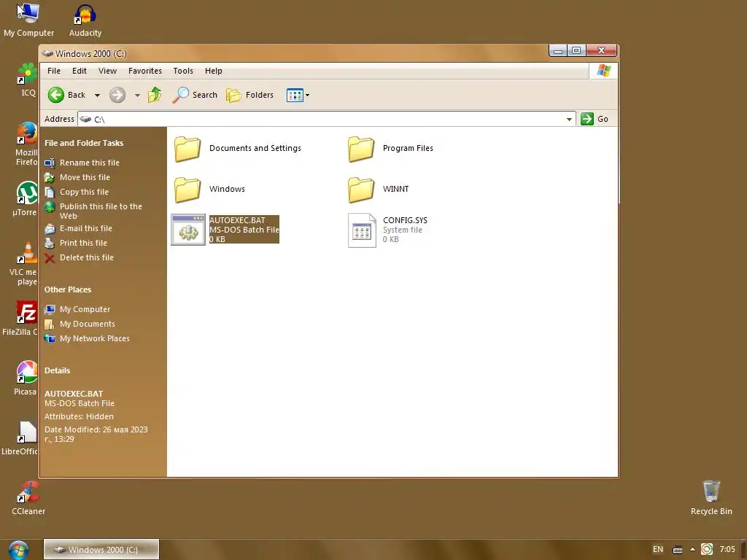Go up one folder level
Viewport: 747px width, 560px height.
(155, 95)
